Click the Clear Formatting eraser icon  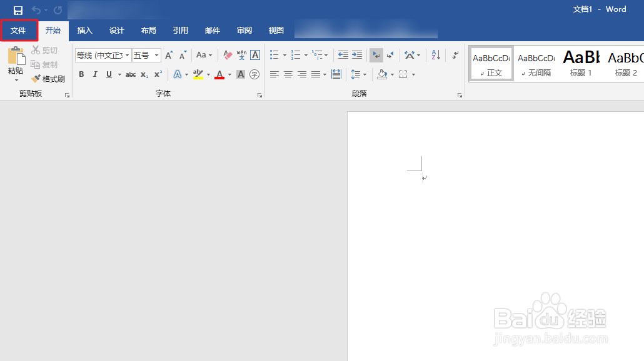pos(228,55)
